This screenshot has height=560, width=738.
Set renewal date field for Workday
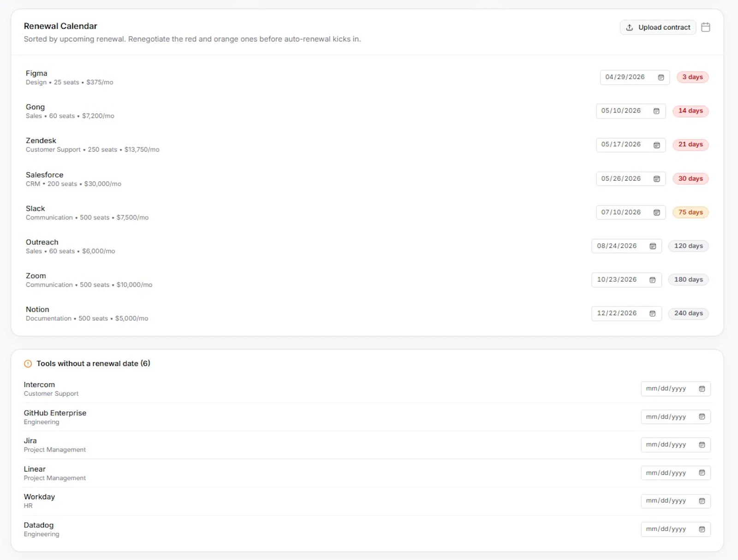coord(676,501)
